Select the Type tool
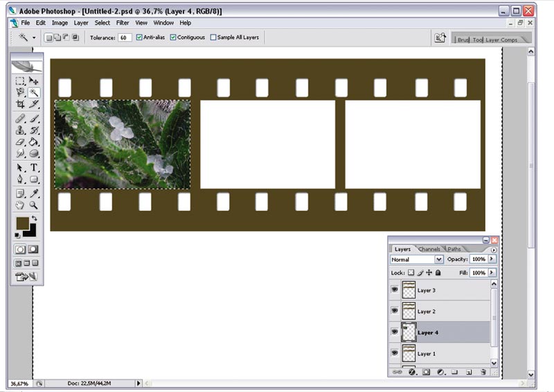This screenshot has height=392, width=554. click(x=33, y=167)
